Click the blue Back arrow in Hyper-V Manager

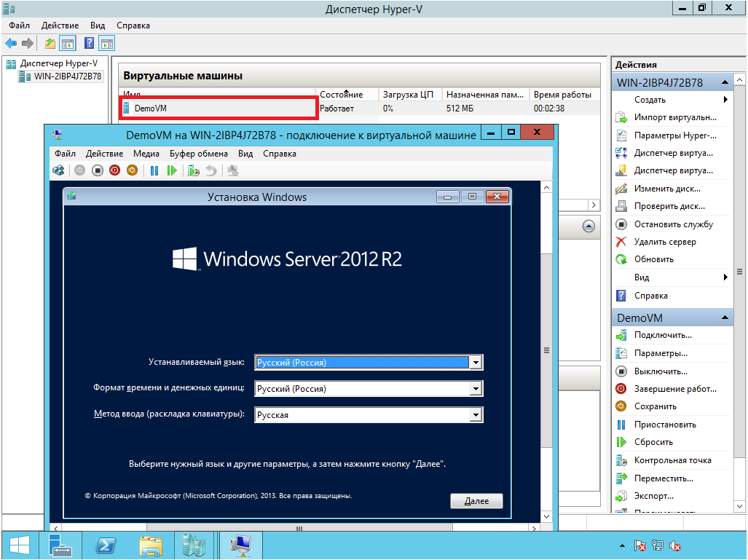tap(11, 44)
